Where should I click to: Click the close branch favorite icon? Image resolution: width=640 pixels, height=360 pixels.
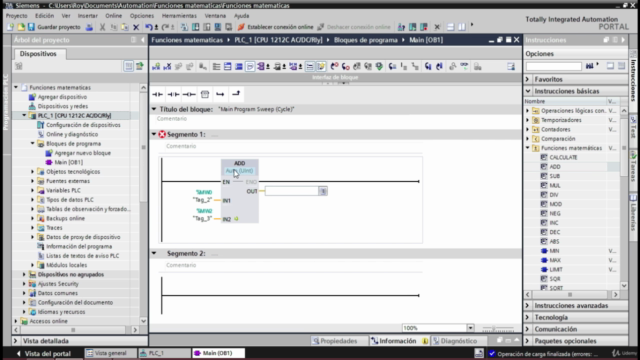(x=236, y=94)
